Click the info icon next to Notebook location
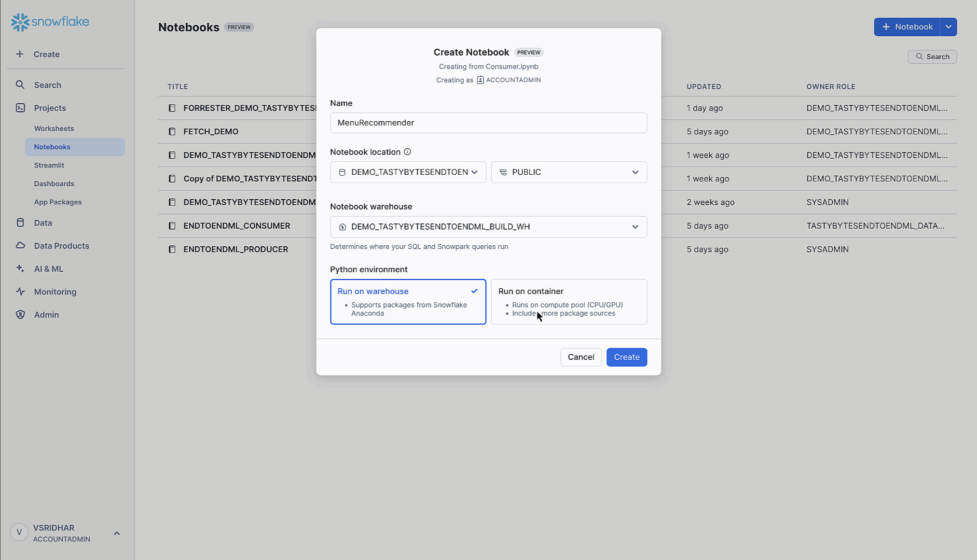This screenshot has height=560, width=977. 408,151
